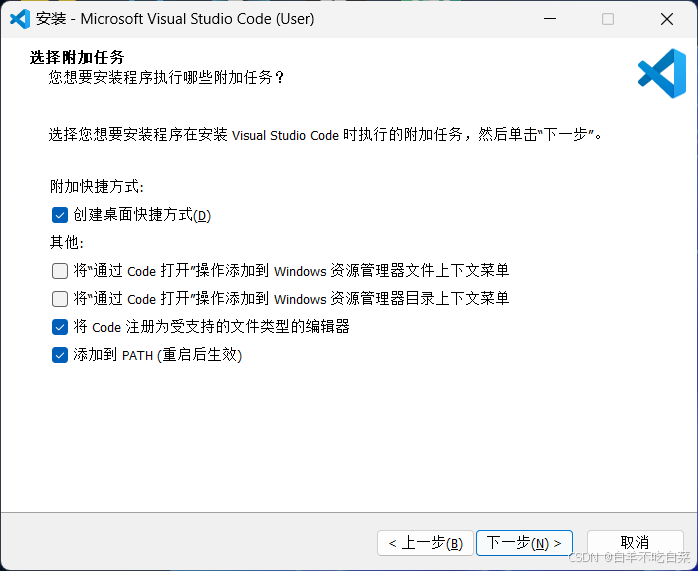Viewport: 698px width, 571px height.
Task: Cancel setup with the 取消 button
Action: click(x=635, y=543)
